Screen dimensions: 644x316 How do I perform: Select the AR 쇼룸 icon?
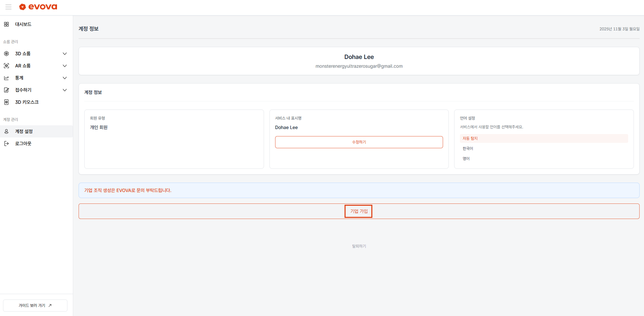pos(6,66)
